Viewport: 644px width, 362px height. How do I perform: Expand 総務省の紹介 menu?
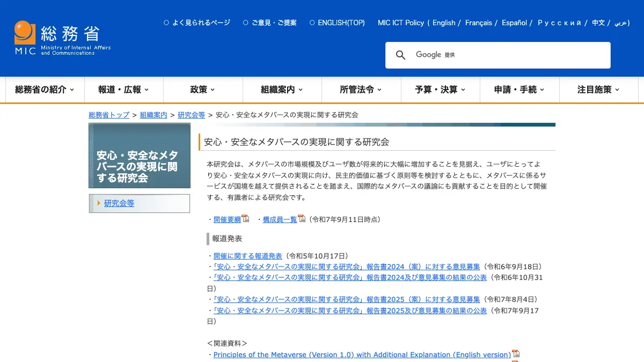pyautogui.click(x=45, y=90)
